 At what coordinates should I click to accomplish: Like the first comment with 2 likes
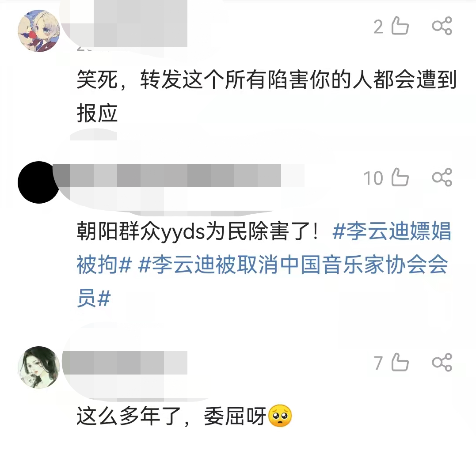click(400, 26)
